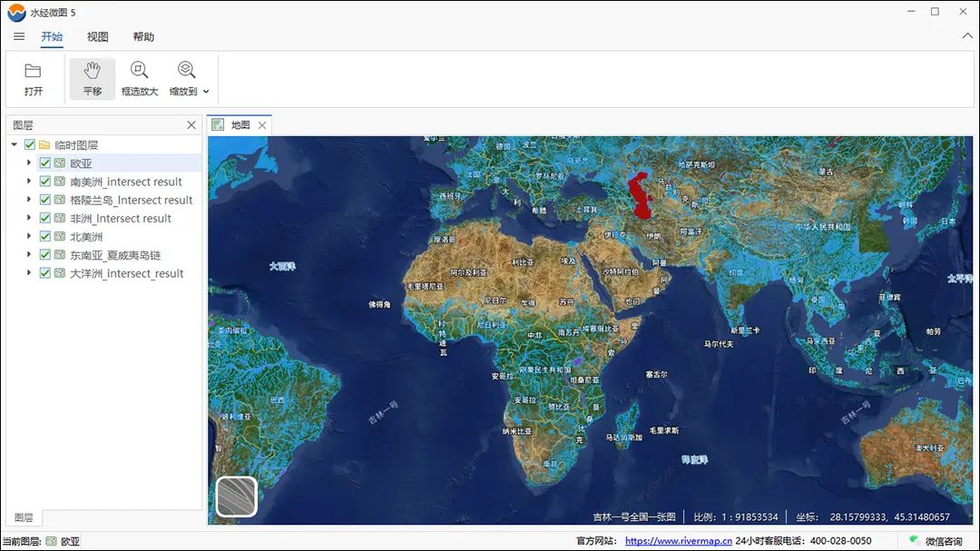Expand the 东南亚_夏威夷岛链 layer

point(29,254)
